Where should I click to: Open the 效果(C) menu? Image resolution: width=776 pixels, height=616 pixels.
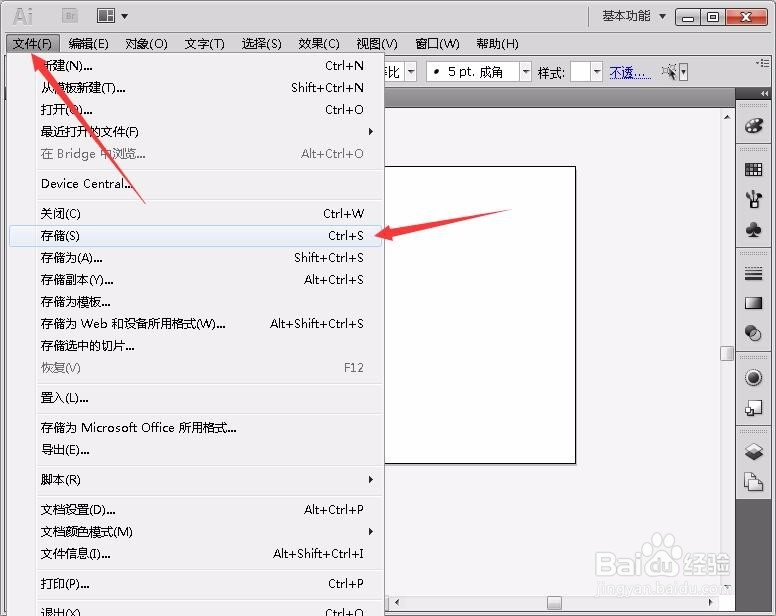[x=318, y=44]
